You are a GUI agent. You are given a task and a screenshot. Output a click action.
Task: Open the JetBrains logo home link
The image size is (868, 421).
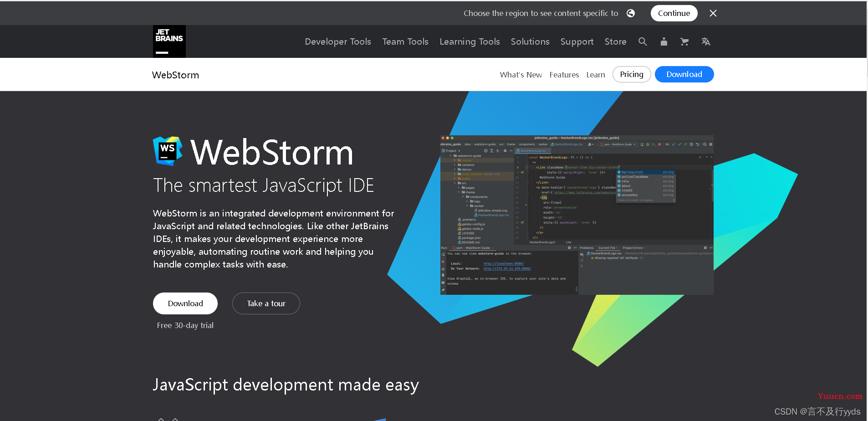point(169,41)
